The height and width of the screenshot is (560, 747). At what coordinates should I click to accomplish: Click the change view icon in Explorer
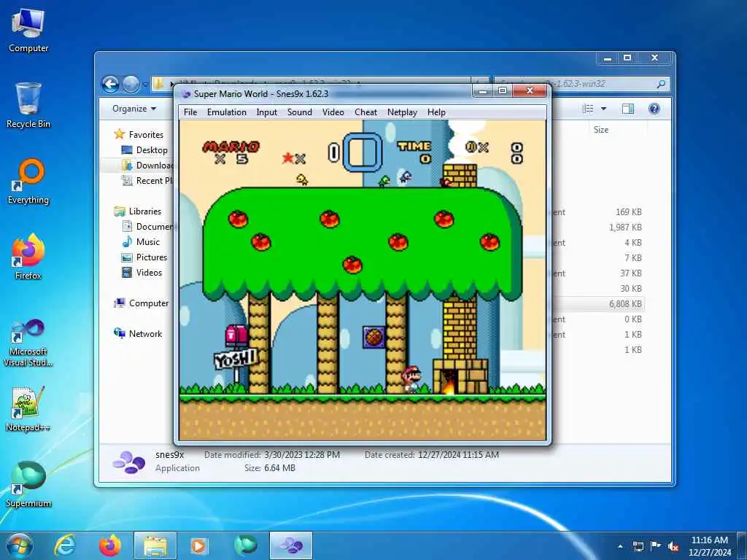[588, 109]
